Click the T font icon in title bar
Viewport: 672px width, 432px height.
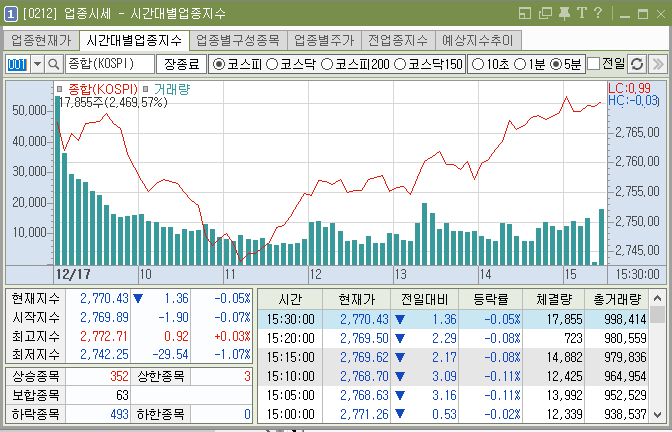pos(582,13)
